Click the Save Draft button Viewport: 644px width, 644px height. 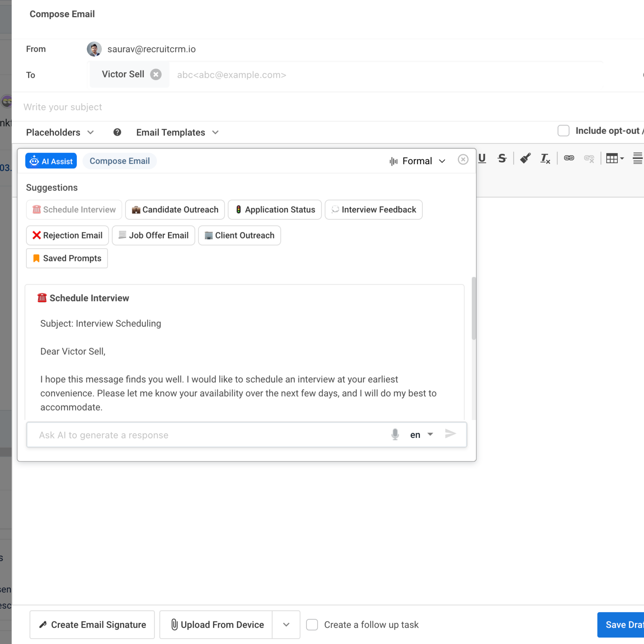(621, 625)
